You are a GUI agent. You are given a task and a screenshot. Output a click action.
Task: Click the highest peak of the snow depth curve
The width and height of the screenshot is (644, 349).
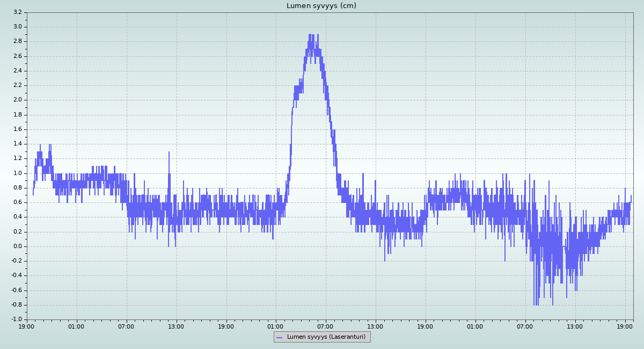310,35
